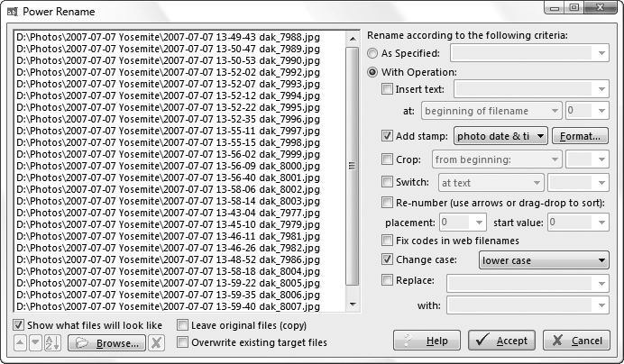The width and height of the screenshot is (624, 364).
Task: Open the beginning of filename dropdown
Action: tap(491, 111)
